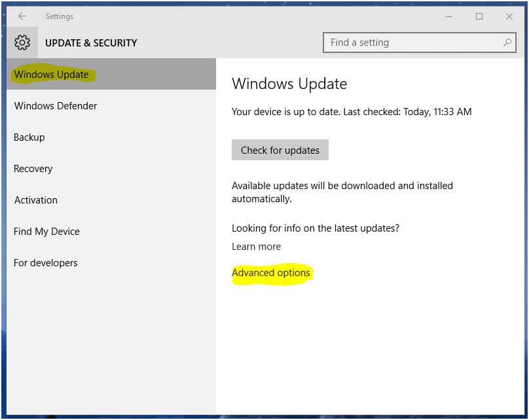Click the Settings title text in the title bar
The image size is (529, 420).
tap(60, 16)
